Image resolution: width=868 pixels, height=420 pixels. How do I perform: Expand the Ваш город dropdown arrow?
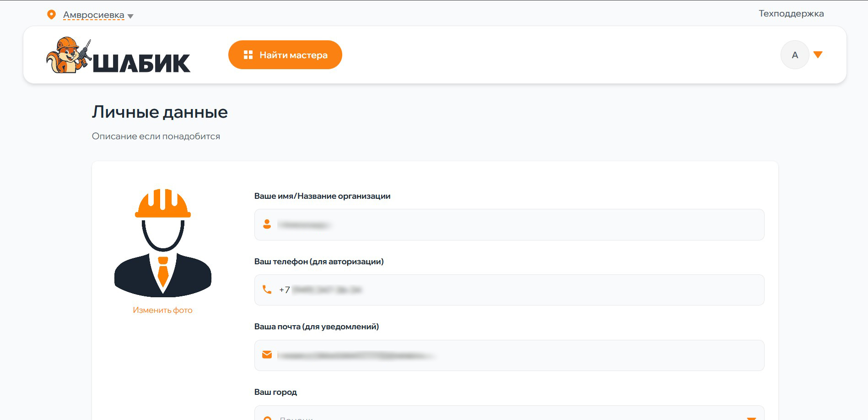coord(751,417)
